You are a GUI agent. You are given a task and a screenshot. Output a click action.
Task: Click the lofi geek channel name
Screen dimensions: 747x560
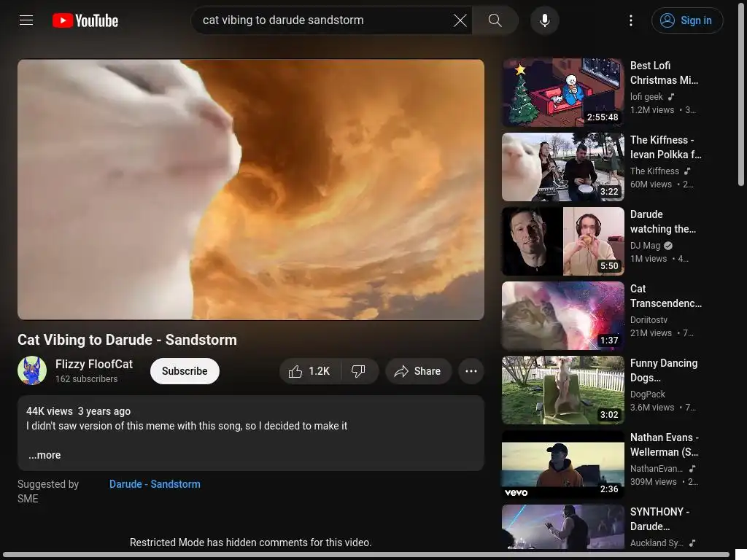[646, 97]
